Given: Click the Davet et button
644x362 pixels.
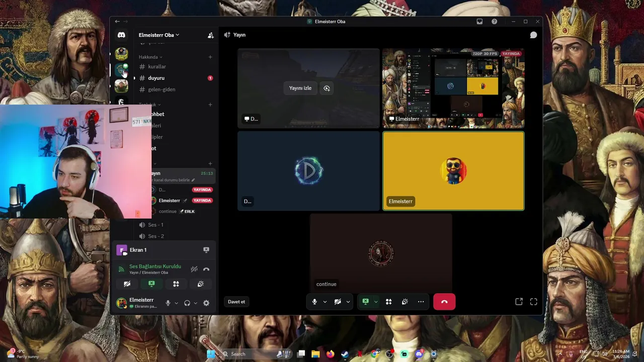Looking at the screenshot, I should tap(236, 302).
